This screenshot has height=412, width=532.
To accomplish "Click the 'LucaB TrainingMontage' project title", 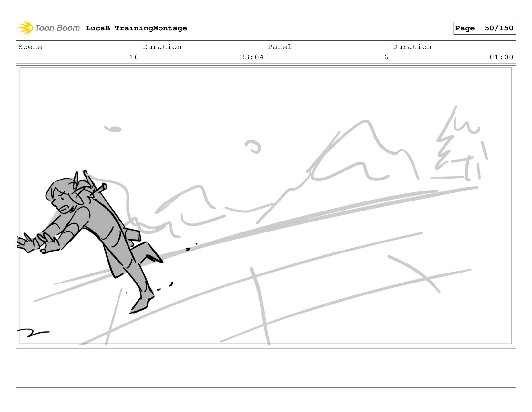I will click(x=136, y=28).
